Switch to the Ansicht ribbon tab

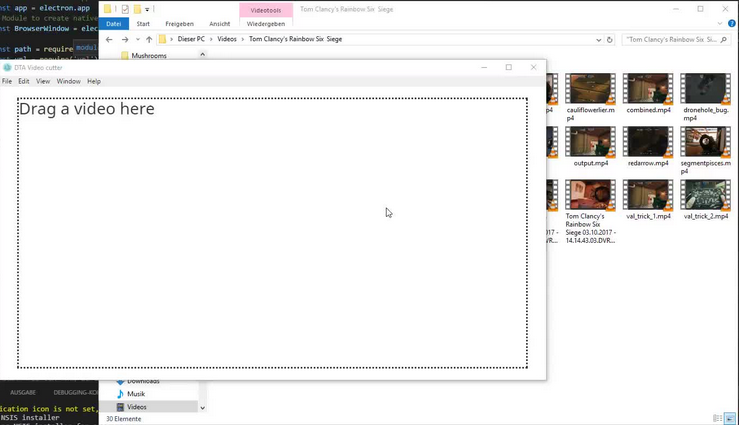click(220, 24)
